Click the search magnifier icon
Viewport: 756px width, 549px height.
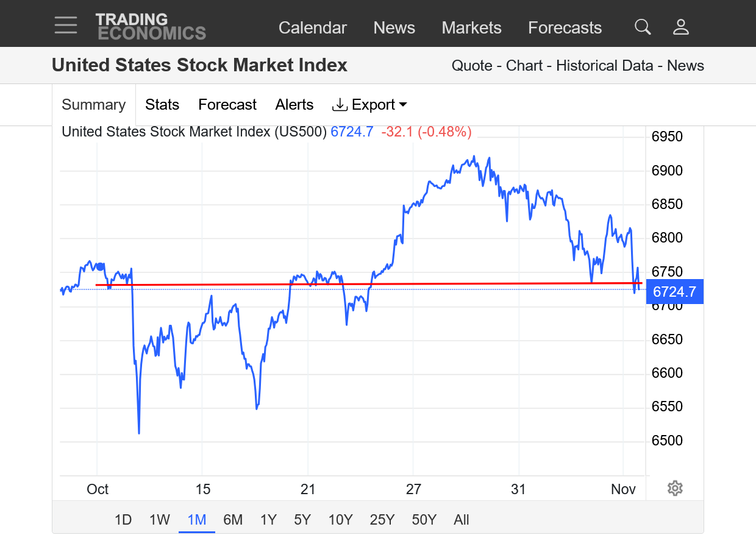643,27
